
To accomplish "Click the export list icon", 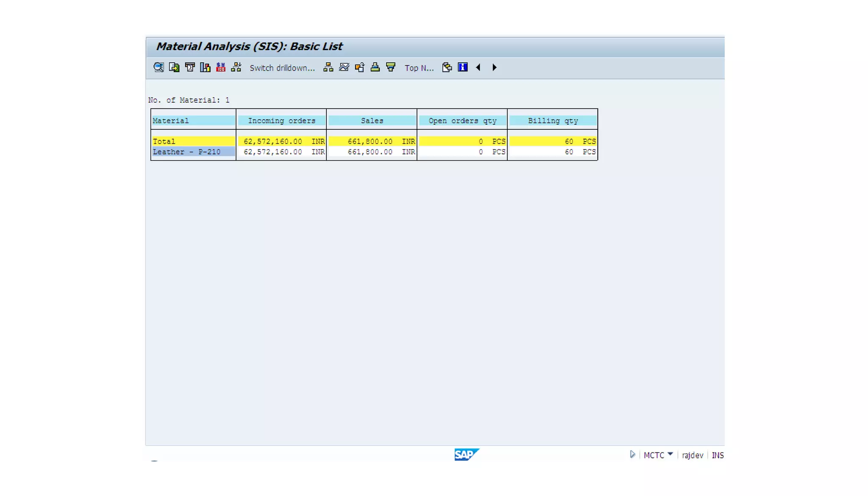I will (x=174, y=67).
